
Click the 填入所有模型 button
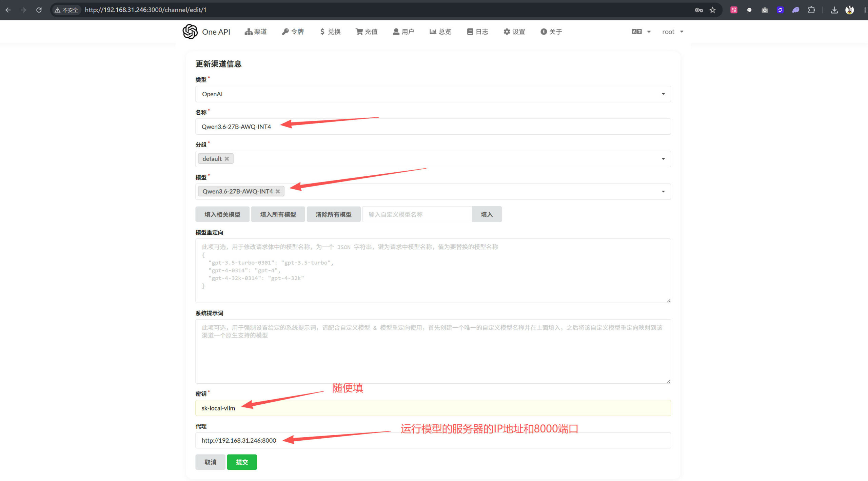[x=278, y=214]
